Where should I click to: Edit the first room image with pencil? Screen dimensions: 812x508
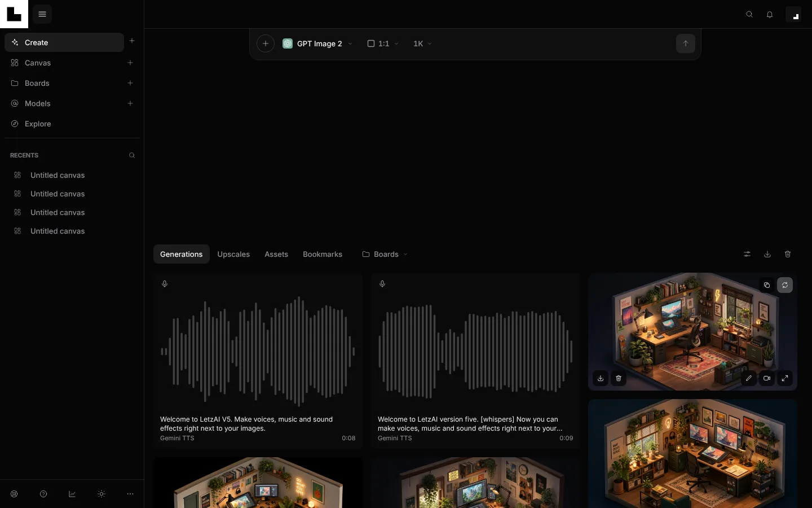pos(749,378)
